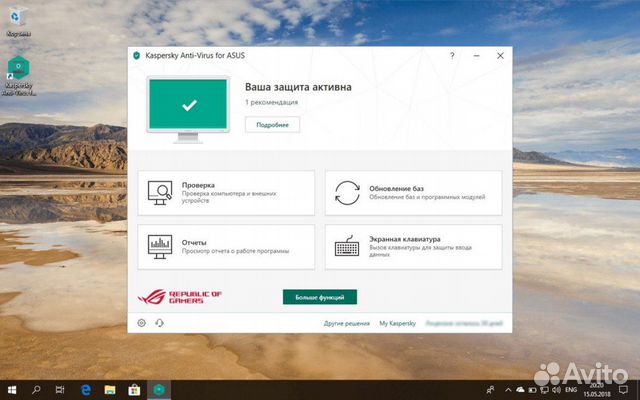Image resolution: width=640 pixels, height=400 pixels.
Task: Click the Больше функций button
Action: tap(320, 297)
